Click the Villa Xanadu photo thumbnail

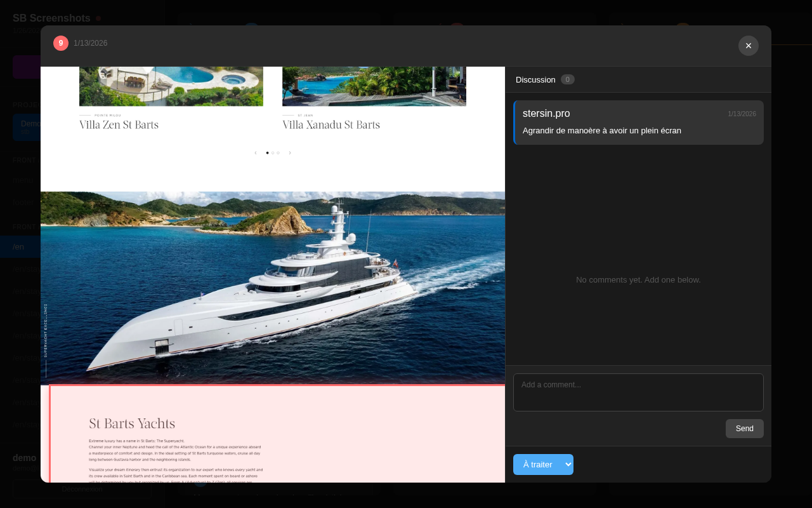tap(374, 86)
